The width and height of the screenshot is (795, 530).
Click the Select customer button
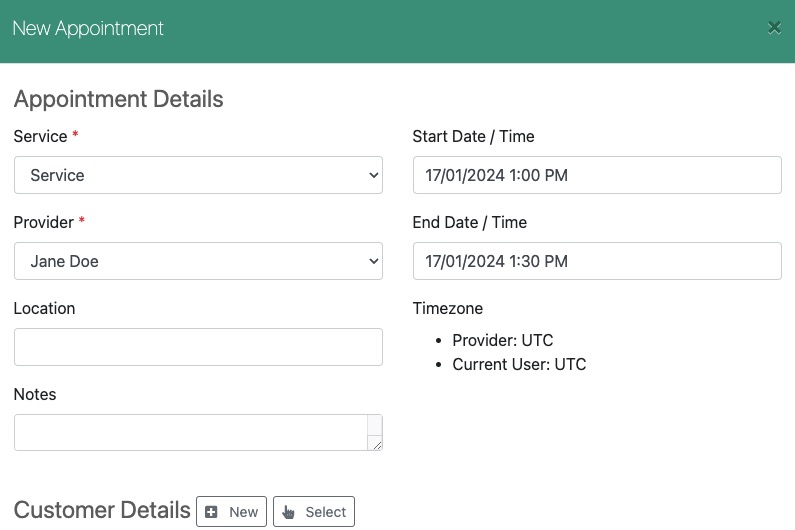coord(314,512)
